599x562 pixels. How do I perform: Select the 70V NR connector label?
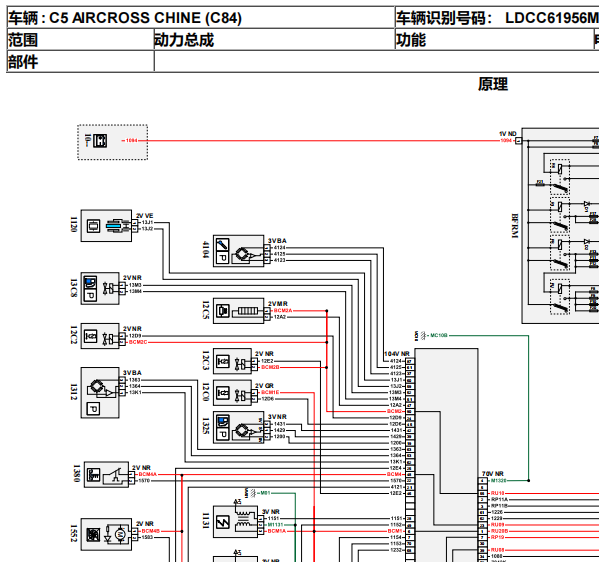click(492, 474)
